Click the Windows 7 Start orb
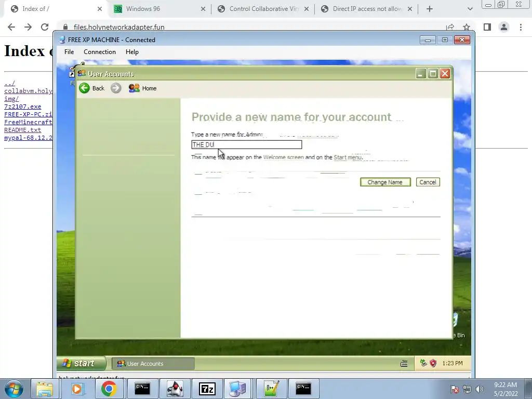Image resolution: width=532 pixels, height=399 pixels. (14, 389)
